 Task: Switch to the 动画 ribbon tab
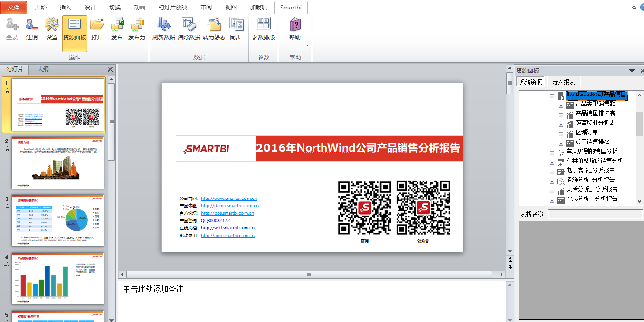coord(140,8)
